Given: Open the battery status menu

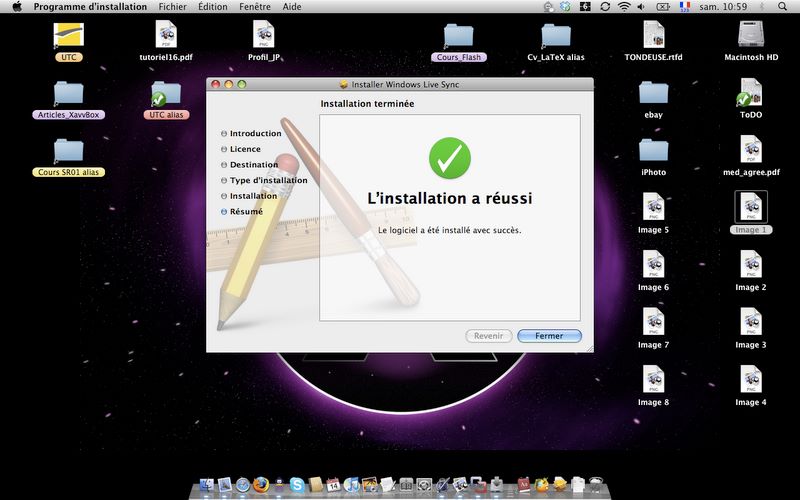Looking at the screenshot, I should click(663, 7).
